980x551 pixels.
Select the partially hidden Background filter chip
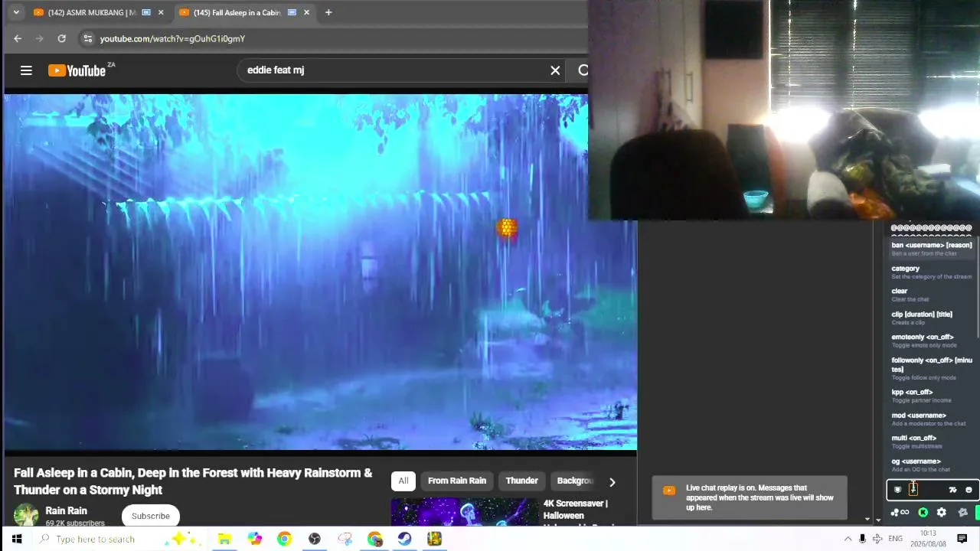click(x=574, y=481)
